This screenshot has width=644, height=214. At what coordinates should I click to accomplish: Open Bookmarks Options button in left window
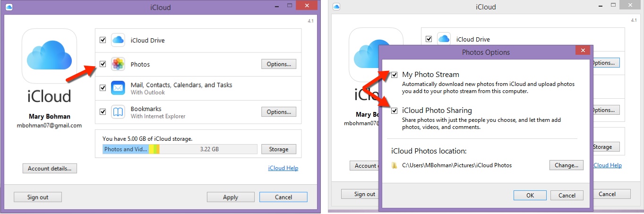279,112
